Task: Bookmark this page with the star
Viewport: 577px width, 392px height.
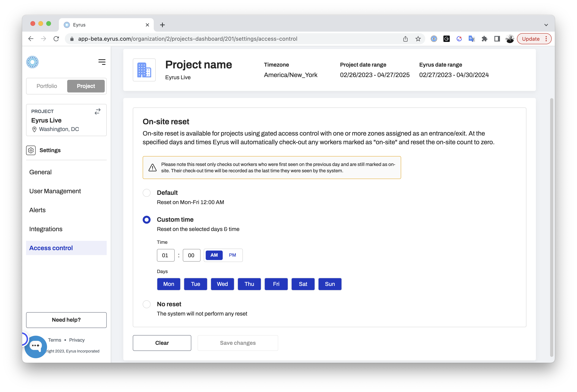Action: coord(418,39)
